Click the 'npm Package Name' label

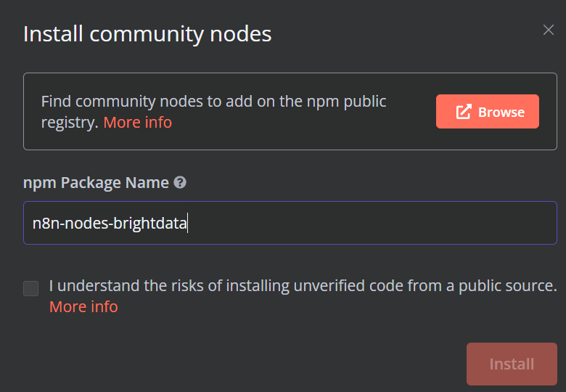(96, 183)
